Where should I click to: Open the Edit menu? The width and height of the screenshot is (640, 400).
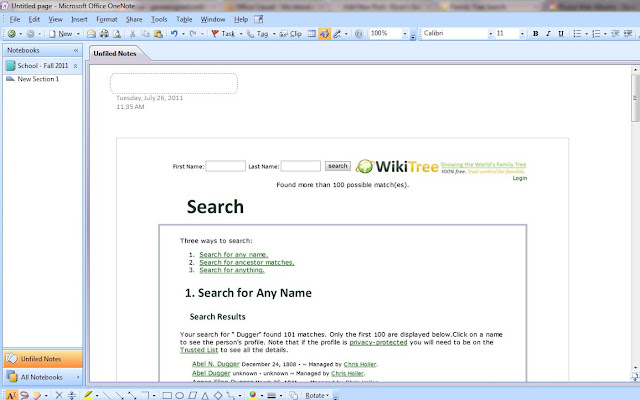point(34,19)
